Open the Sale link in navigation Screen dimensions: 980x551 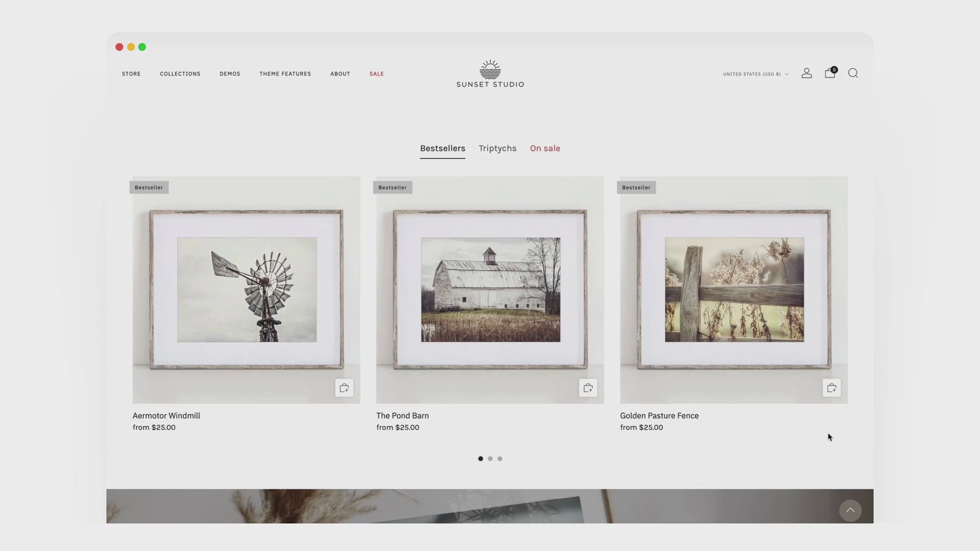(377, 74)
